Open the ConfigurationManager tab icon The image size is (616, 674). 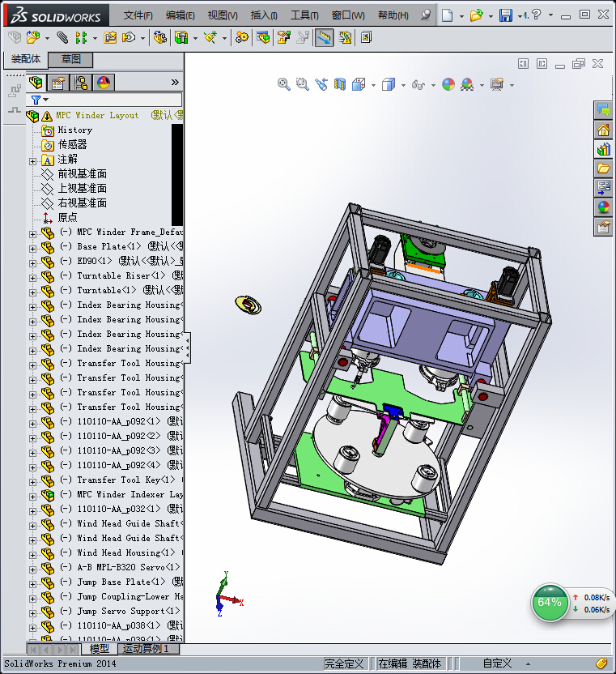(81, 82)
